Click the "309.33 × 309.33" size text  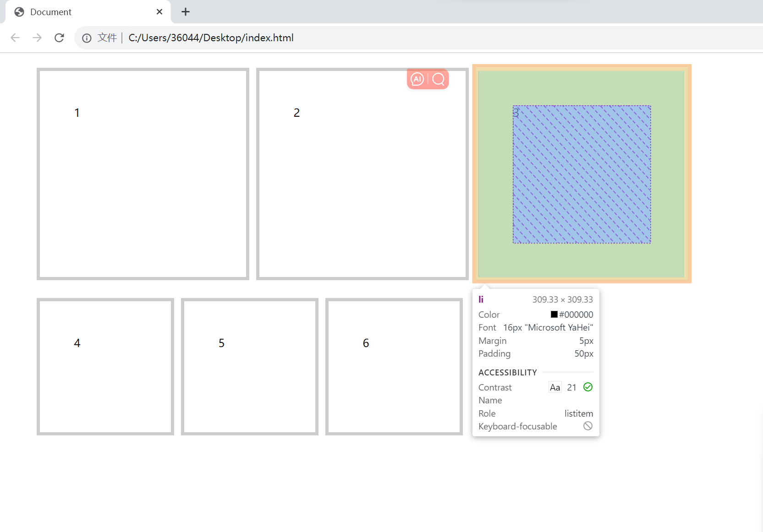[x=562, y=299]
